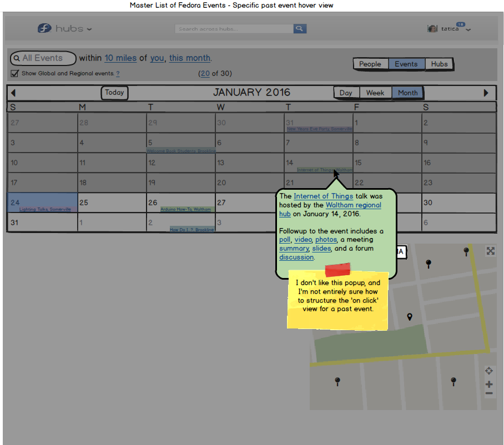This screenshot has height=445, width=504.
Task: Select January 31 calendar cell
Action: pyautogui.click(x=42, y=222)
